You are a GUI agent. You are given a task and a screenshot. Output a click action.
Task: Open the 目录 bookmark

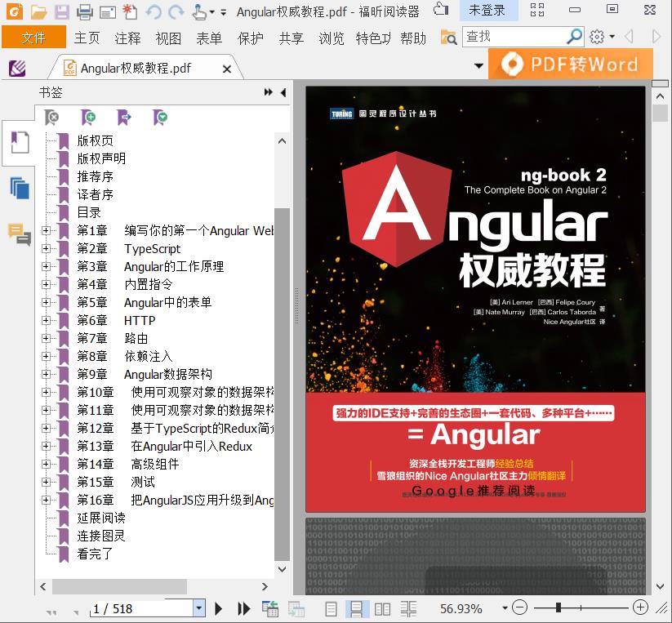89,212
